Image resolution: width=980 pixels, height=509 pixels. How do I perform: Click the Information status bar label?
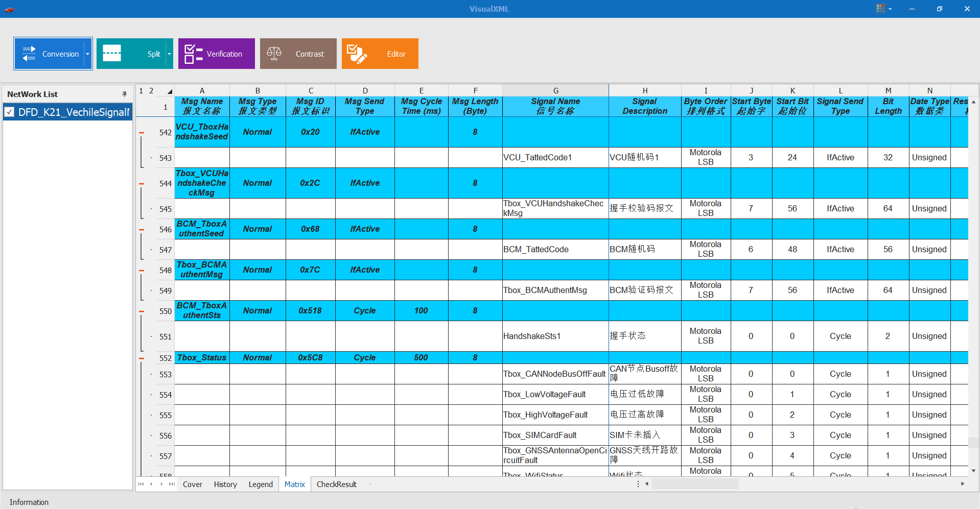point(29,502)
